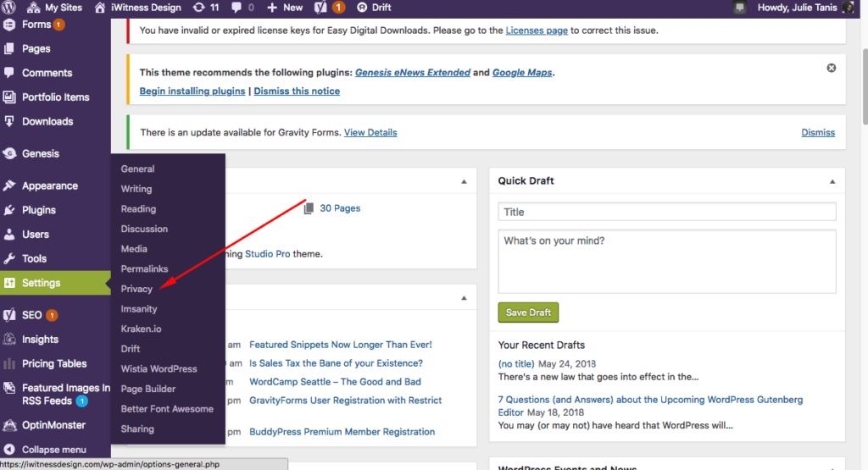Open the Google Maps plugin link
Screen dimensions: 868x470
point(522,73)
